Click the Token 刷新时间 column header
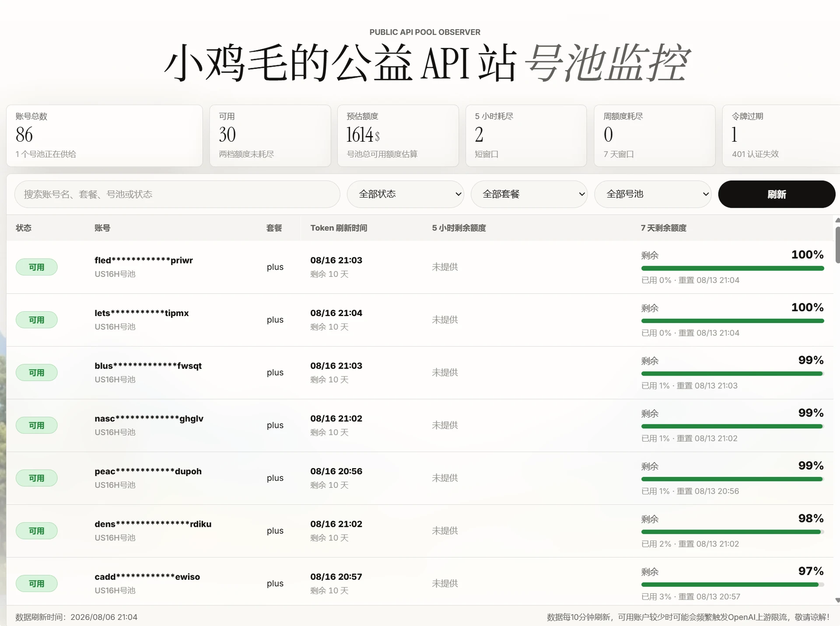840x626 pixels. (x=339, y=228)
